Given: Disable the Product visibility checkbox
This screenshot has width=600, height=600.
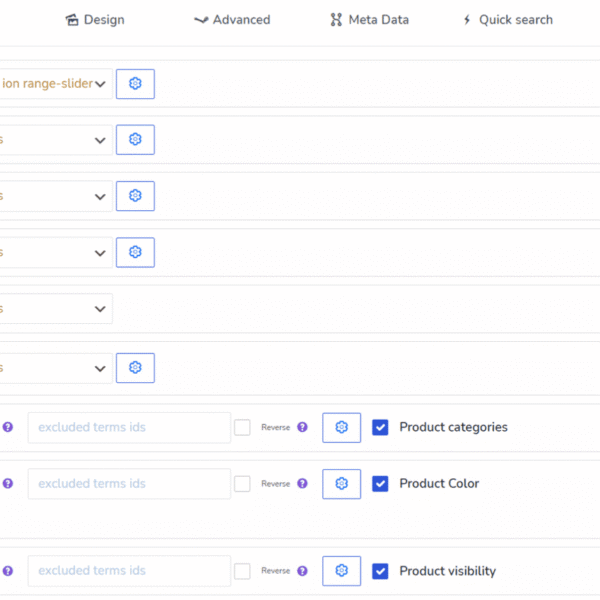Looking at the screenshot, I should point(380,571).
